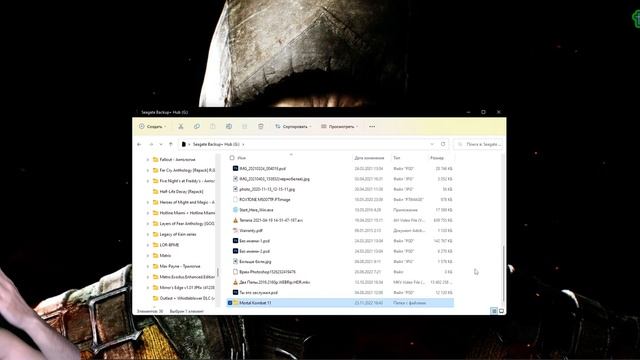Expand the Max Payne folder node
Screen dimensions: 640x360
[148, 266]
